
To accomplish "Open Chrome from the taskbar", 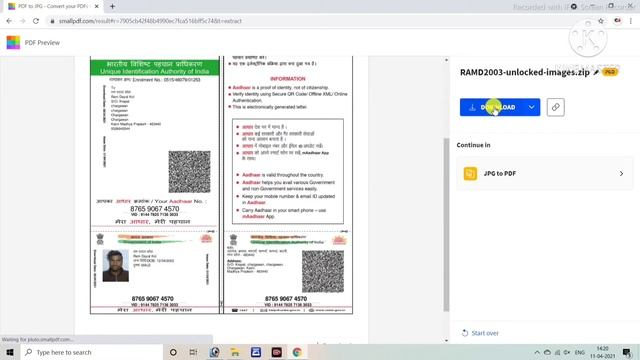I will pos(297,352).
